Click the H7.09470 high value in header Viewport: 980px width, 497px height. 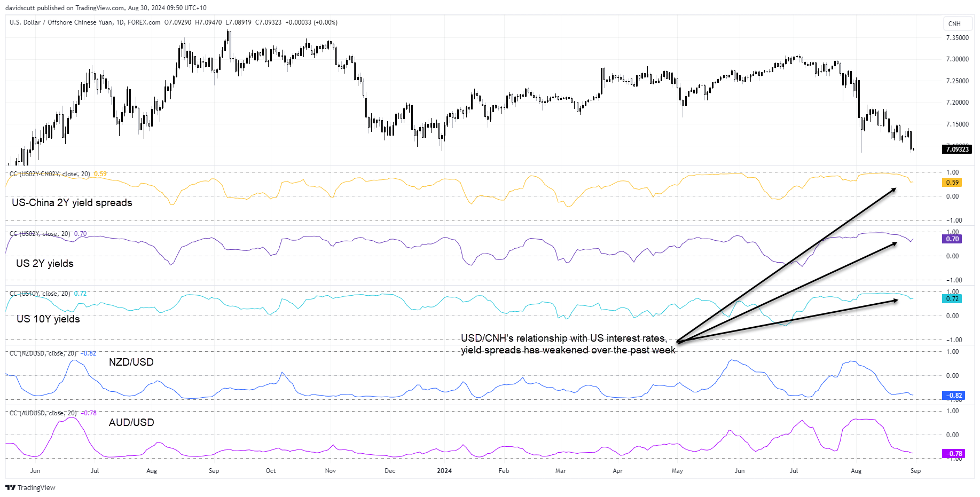(x=208, y=22)
